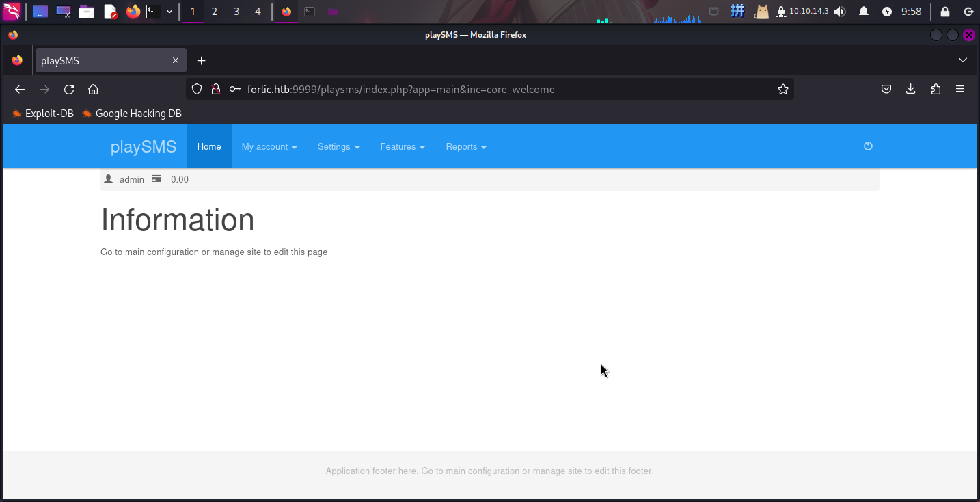Open the Pocket save icon
The width and height of the screenshot is (980, 502).
coord(886,90)
